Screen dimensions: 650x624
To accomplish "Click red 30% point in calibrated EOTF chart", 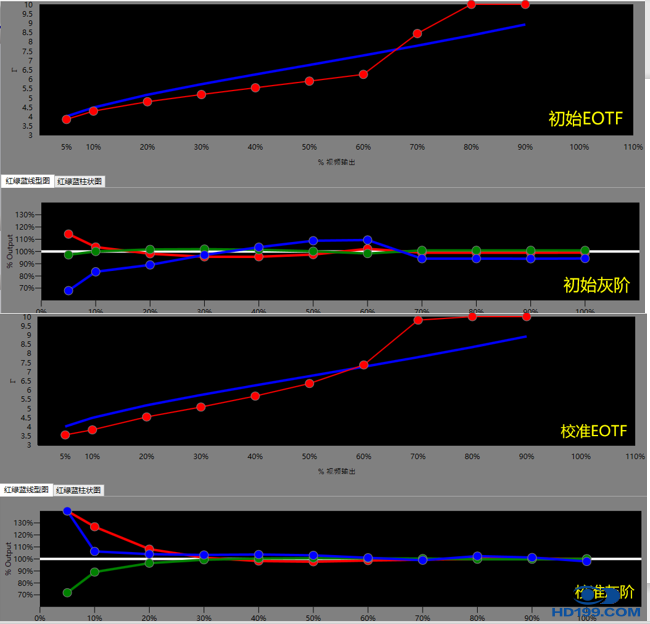I will pos(202,407).
